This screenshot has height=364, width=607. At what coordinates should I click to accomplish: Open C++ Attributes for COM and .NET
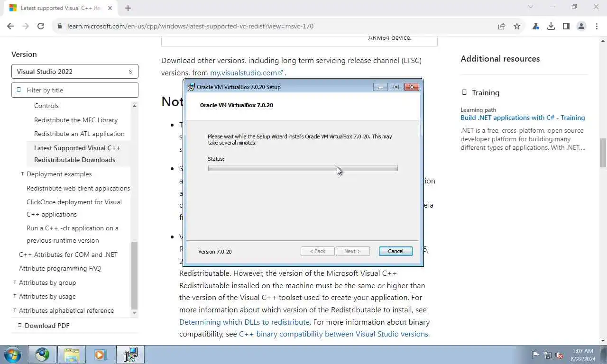(68, 255)
